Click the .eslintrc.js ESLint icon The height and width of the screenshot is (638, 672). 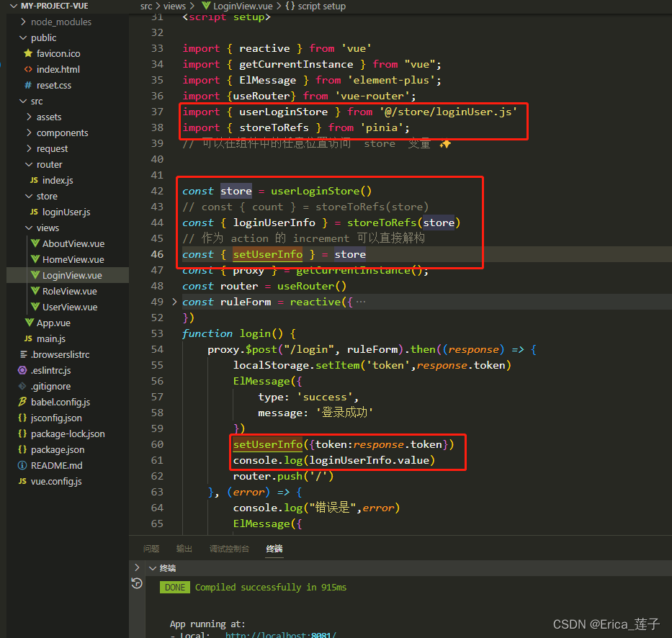pos(22,371)
